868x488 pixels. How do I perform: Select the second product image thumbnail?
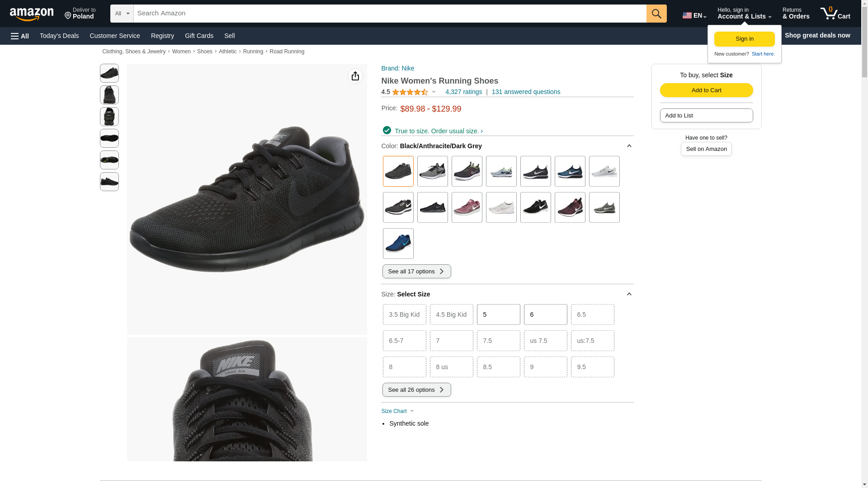109,95
